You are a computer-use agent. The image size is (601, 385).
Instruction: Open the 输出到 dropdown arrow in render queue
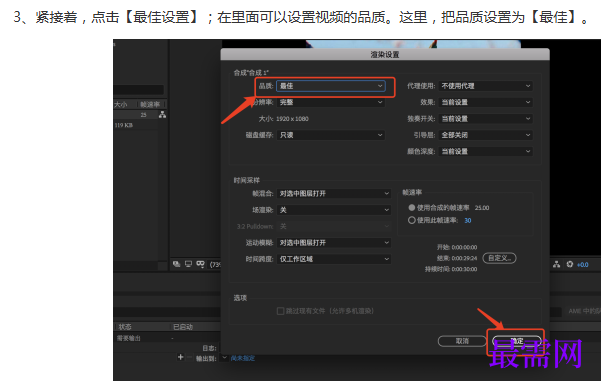(224, 358)
